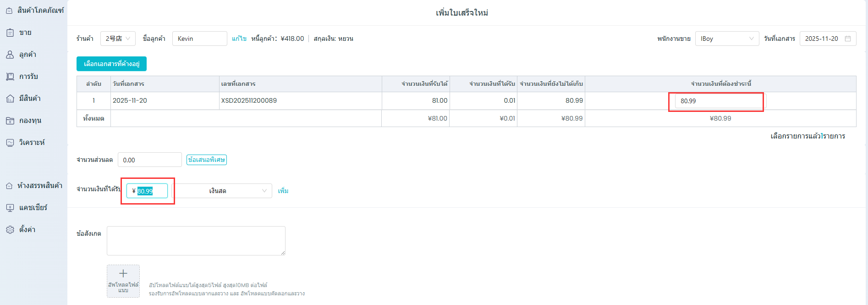This screenshot has height=305, width=868.
Task: Open the ขาย sales sidebar icon
Action: click(10, 33)
